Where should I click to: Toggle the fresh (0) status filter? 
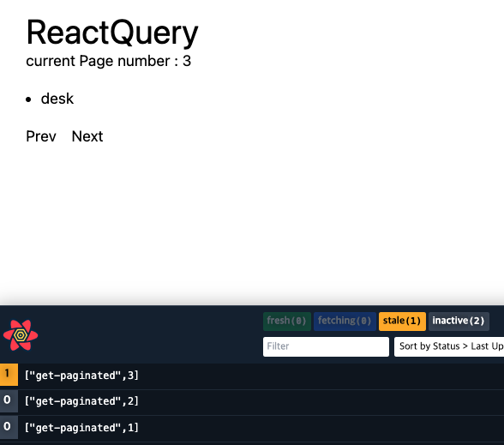click(x=286, y=321)
